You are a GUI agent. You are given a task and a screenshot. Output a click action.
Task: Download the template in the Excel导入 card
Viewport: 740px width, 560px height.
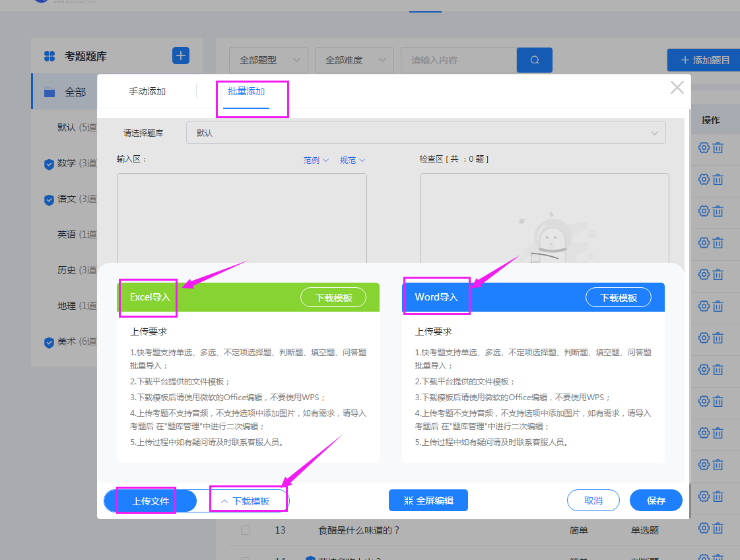333,297
